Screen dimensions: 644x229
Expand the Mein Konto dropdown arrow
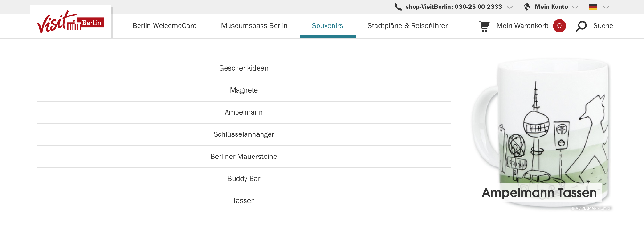(575, 7)
